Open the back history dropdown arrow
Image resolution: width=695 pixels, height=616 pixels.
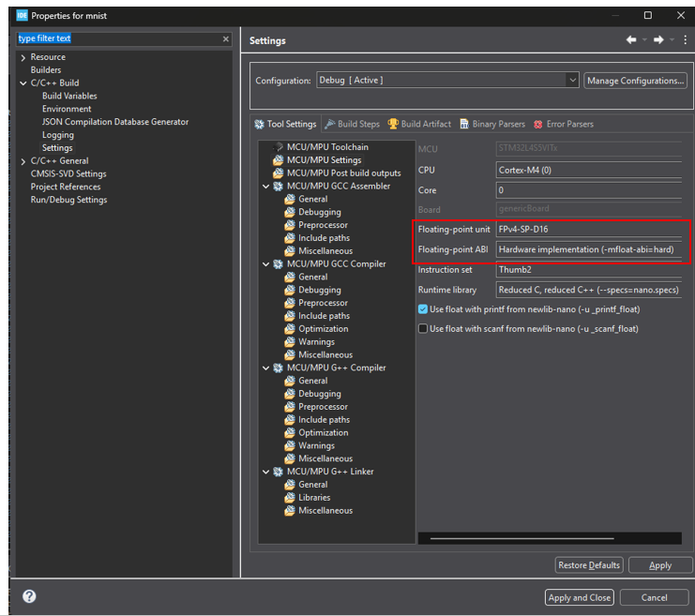click(x=645, y=40)
